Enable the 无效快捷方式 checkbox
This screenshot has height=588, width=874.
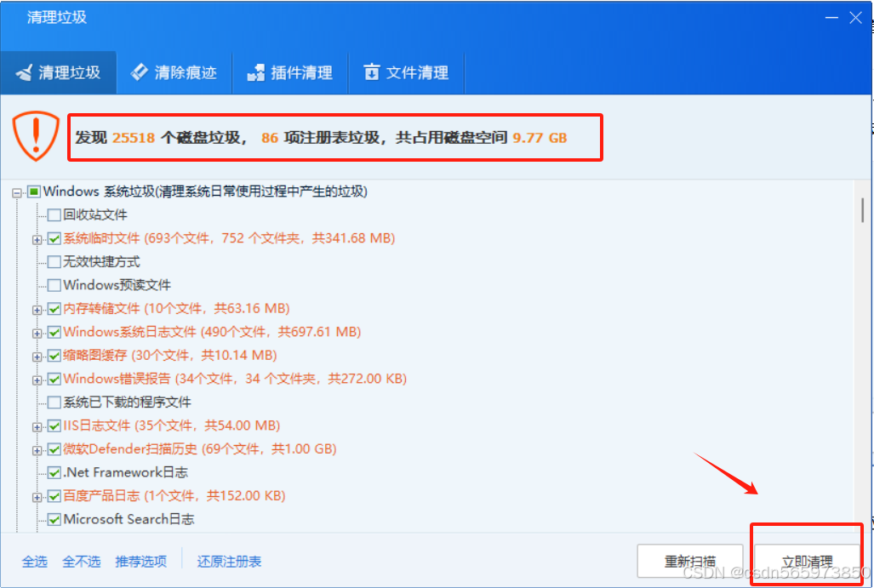[x=54, y=262]
